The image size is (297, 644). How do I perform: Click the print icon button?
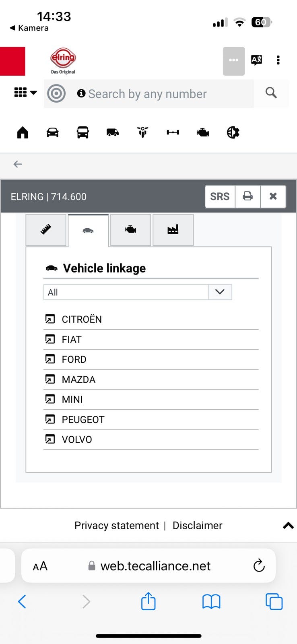click(248, 196)
